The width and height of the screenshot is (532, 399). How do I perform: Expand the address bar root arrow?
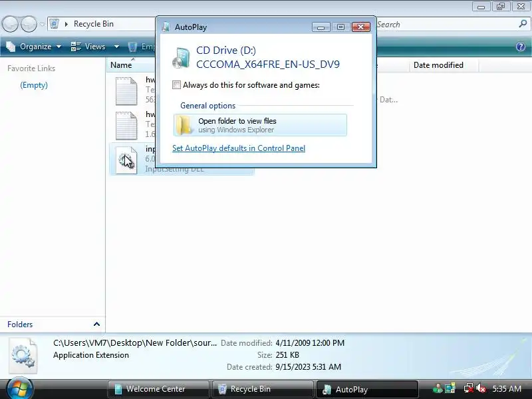click(x=66, y=24)
